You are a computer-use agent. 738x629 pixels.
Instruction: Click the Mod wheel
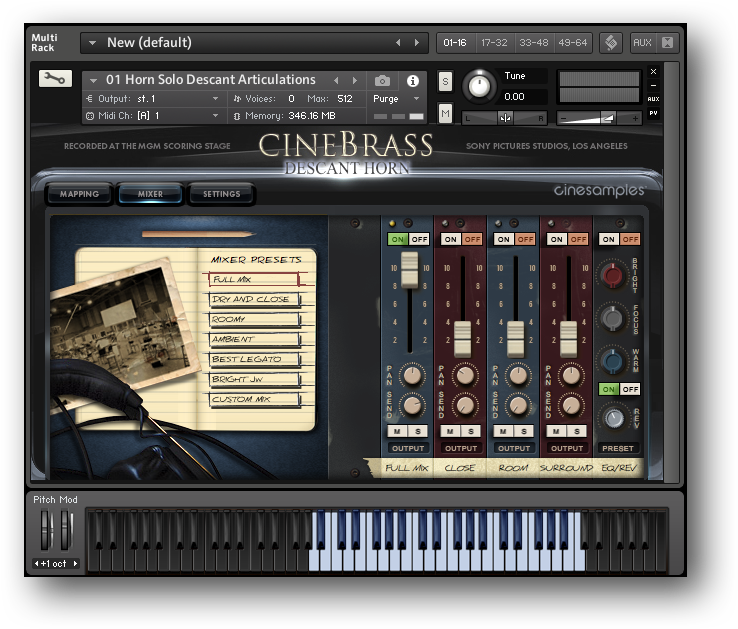click(x=66, y=531)
